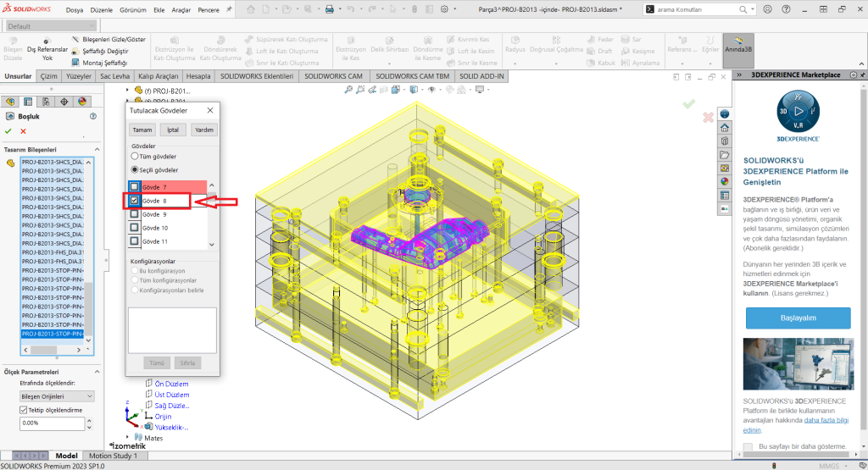
Task: Open the home icon in the task pane
Action: pos(724,128)
